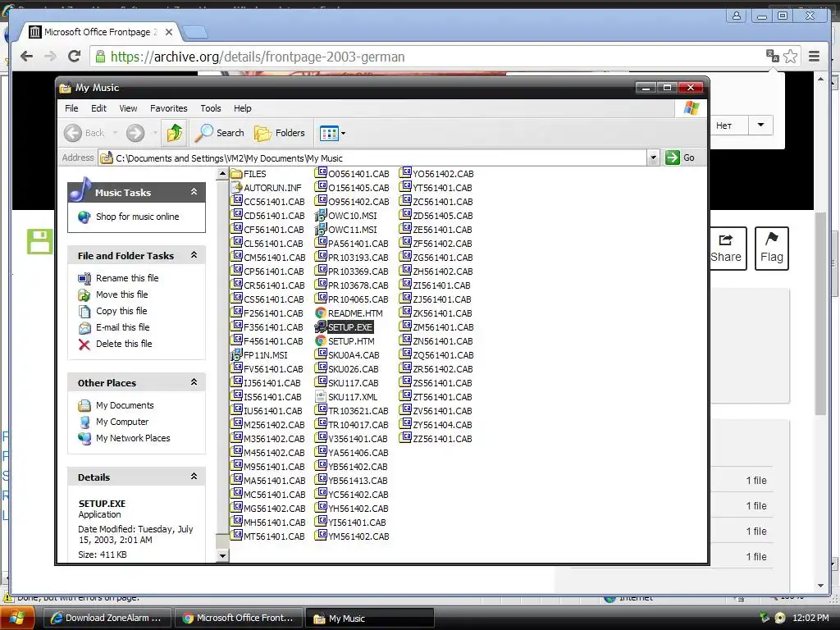Go to My Computer in Other Places
Image resolution: width=840 pixels, height=630 pixels.
coord(122,422)
